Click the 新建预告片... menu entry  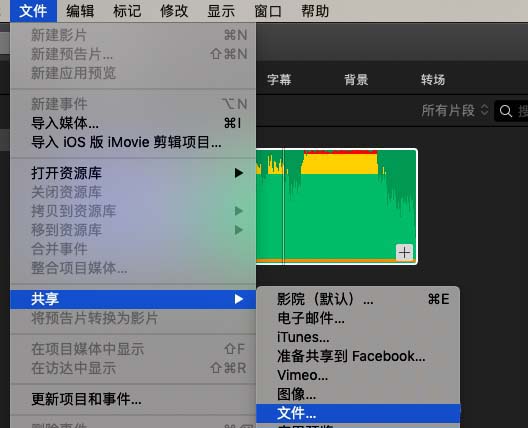coord(133,54)
